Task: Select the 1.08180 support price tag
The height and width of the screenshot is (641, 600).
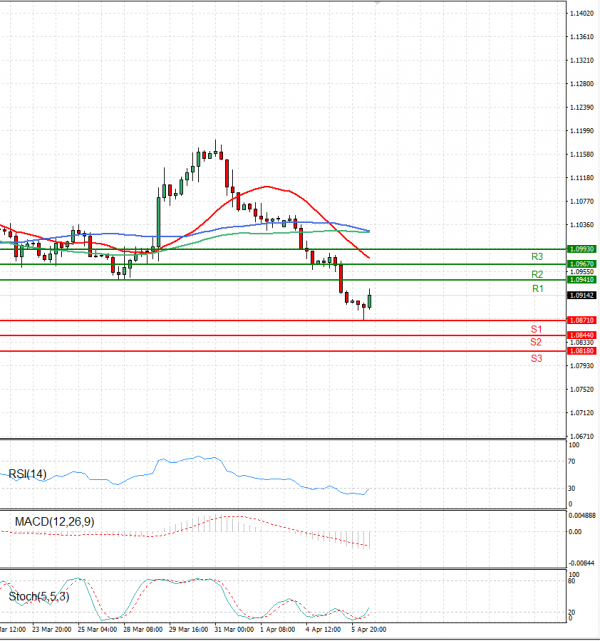Action: coord(582,351)
